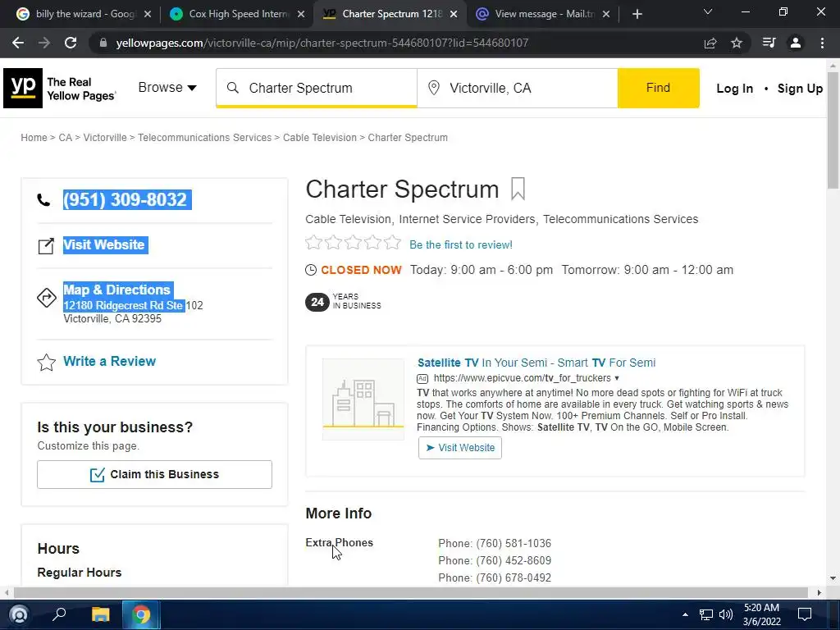Click the share page icon in address bar
Screen dimensions: 840x630
click(x=710, y=43)
